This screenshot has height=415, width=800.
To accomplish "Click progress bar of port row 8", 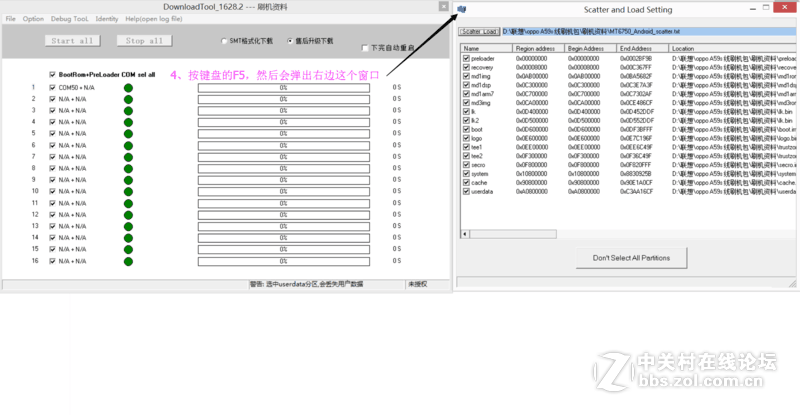I will (284, 168).
